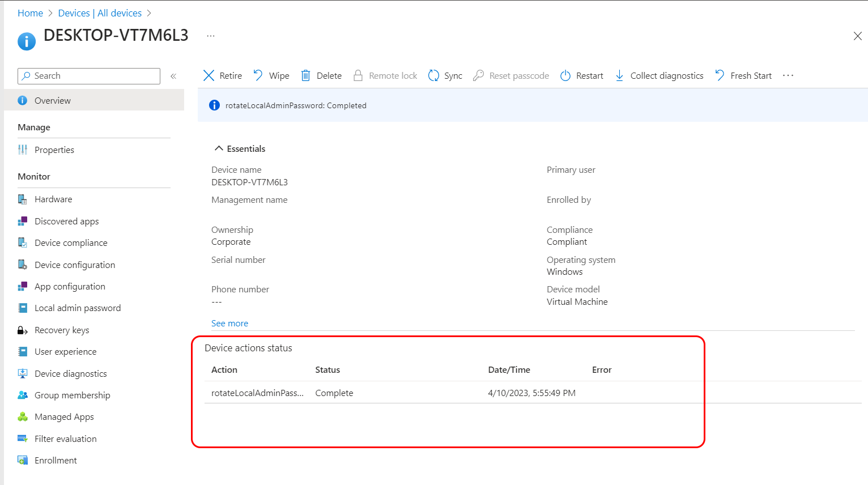Viewport: 868px width, 485px height.
Task: Sort by Error column header
Action: pyautogui.click(x=602, y=369)
